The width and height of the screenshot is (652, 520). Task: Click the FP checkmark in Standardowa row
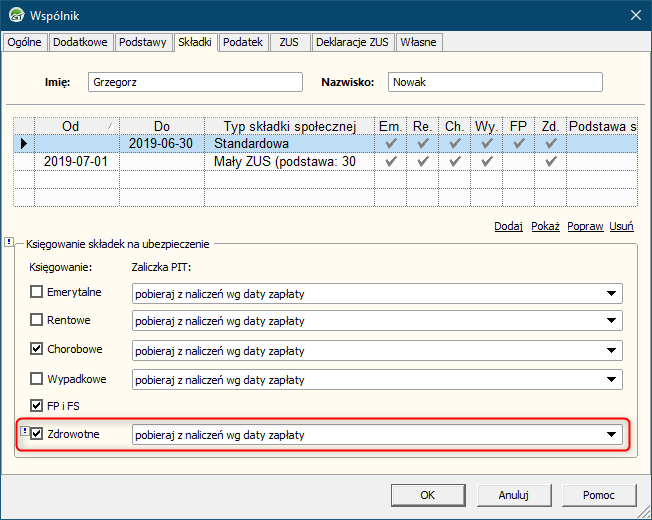click(x=518, y=144)
